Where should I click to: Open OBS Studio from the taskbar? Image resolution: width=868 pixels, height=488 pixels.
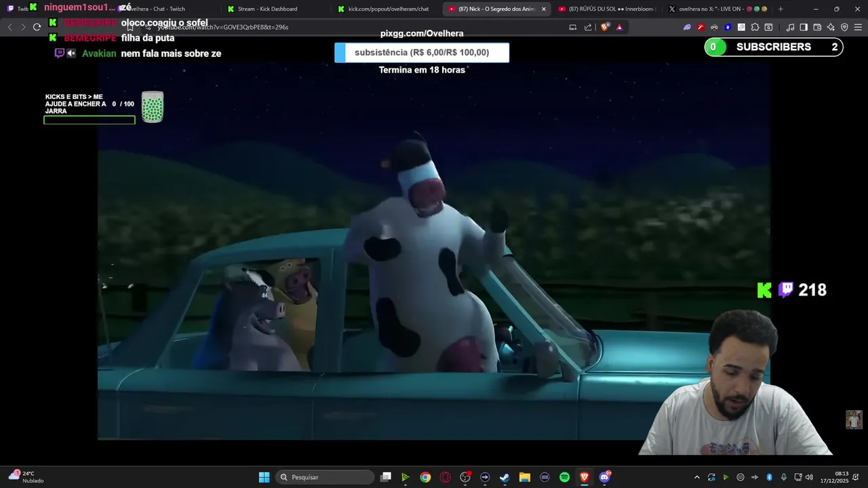pyautogui.click(x=465, y=477)
